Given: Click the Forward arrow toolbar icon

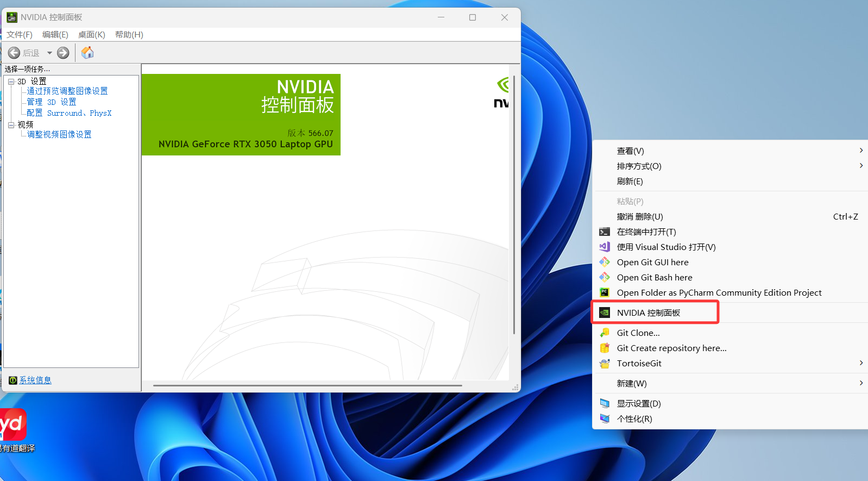Looking at the screenshot, I should coord(63,53).
